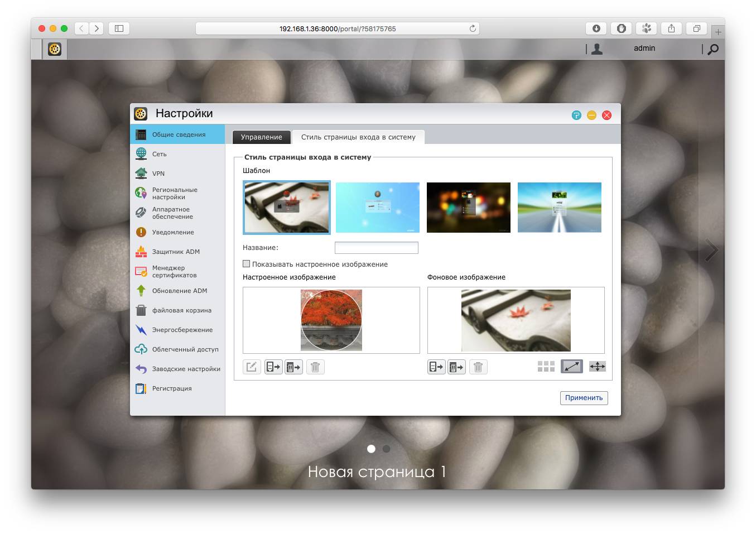
Task: Upload custom image from local device
Action: point(273,367)
